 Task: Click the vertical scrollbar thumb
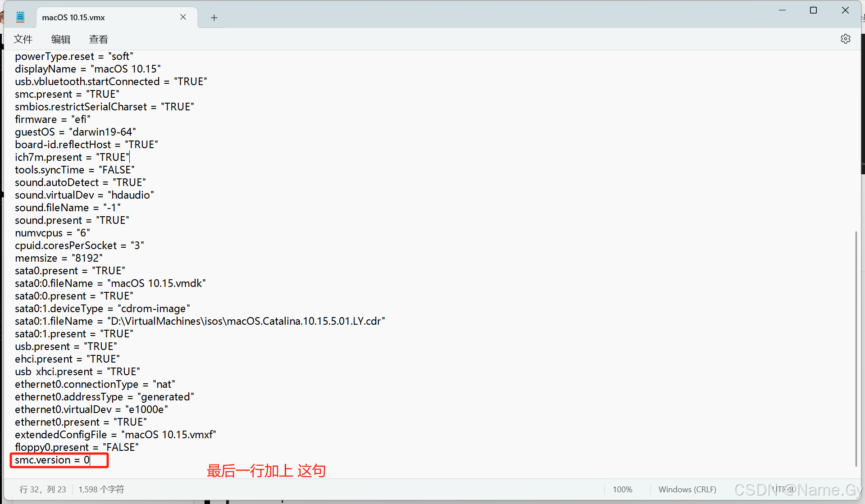856,349
